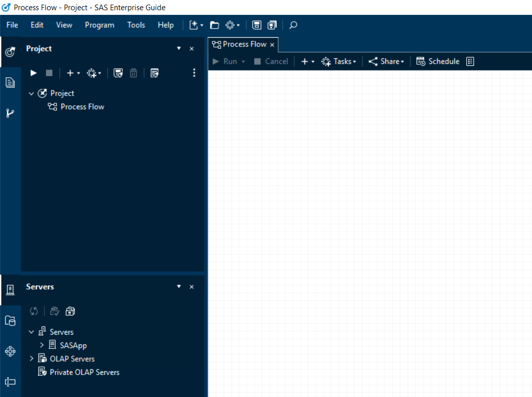The height and width of the screenshot is (397, 532).
Task: Click the Save project icon in top toolbar
Action: pyautogui.click(x=257, y=25)
